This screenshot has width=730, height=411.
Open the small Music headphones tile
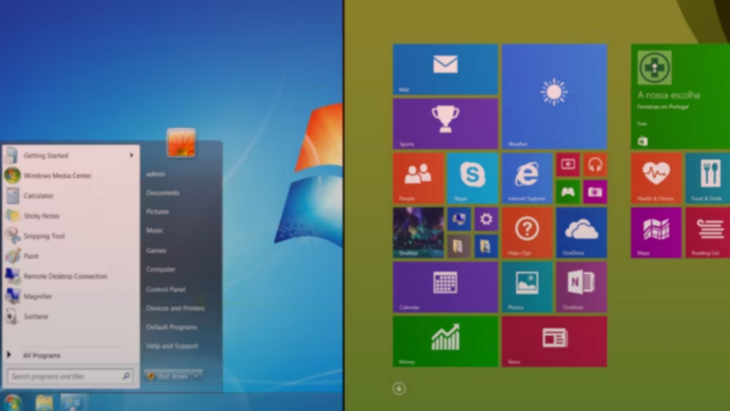pos(595,164)
